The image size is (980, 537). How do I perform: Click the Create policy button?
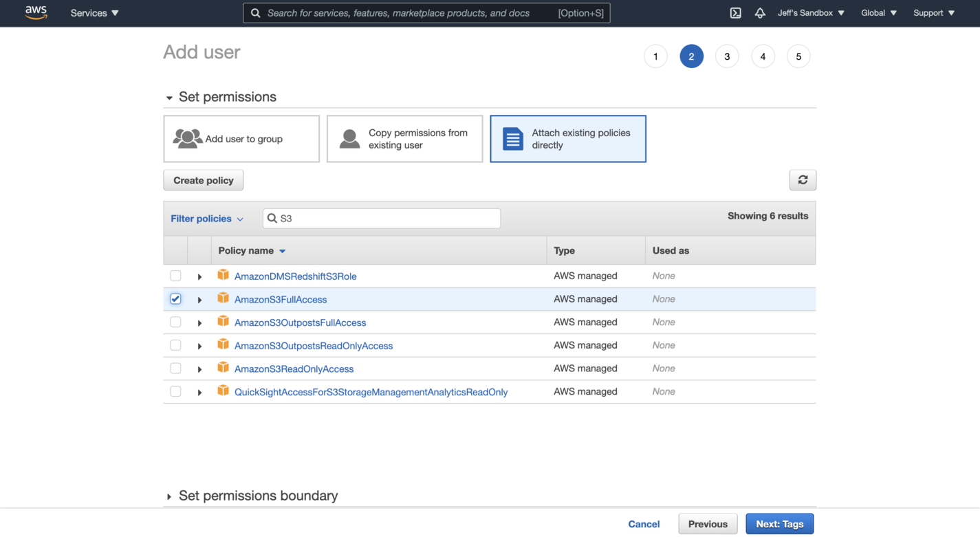point(203,179)
